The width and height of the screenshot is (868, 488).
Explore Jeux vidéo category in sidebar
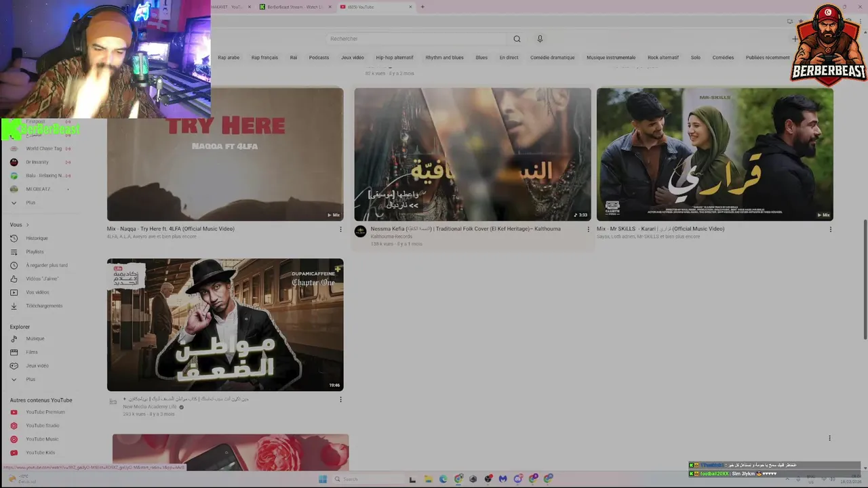(37, 366)
